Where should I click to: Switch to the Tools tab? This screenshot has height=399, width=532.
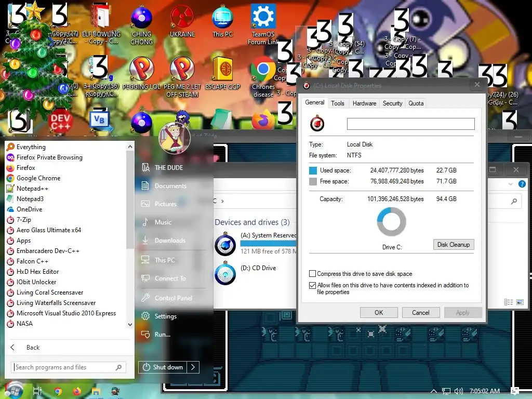[338, 103]
